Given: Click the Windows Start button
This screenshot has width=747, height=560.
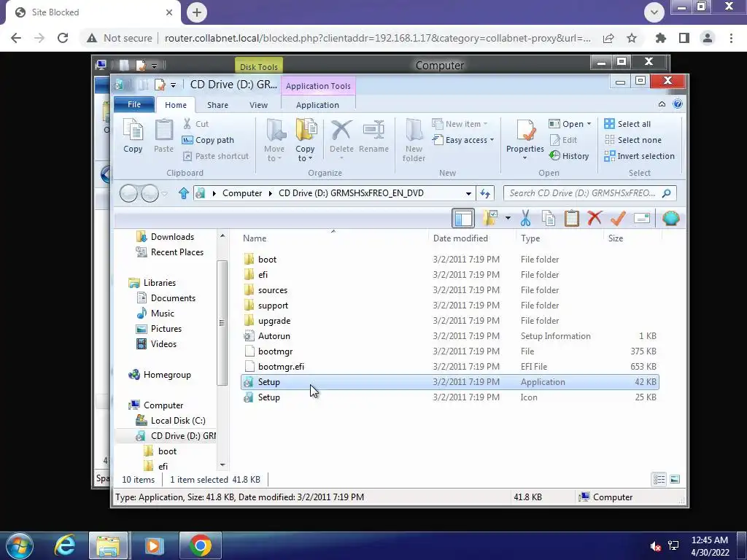Looking at the screenshot, I should [x=20, y=545].
